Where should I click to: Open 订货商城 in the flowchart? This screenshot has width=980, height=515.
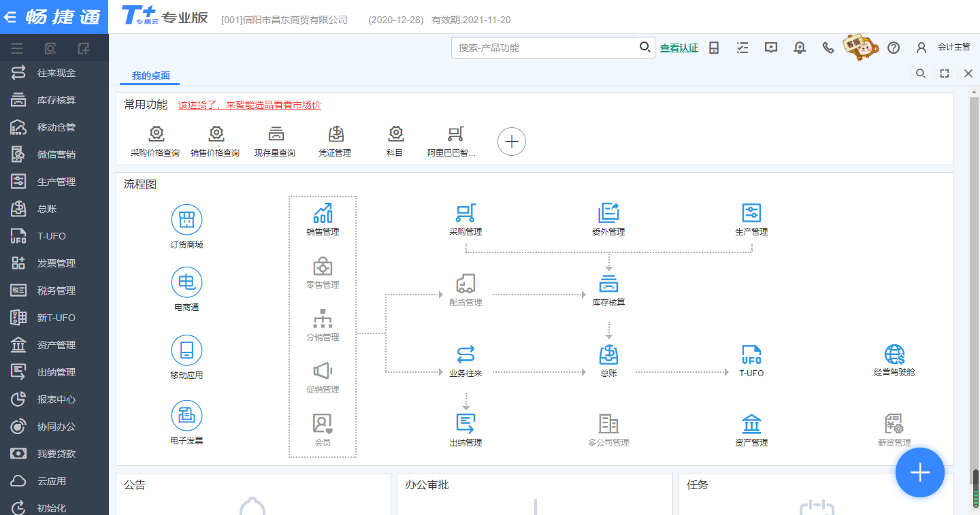[186, 226]
